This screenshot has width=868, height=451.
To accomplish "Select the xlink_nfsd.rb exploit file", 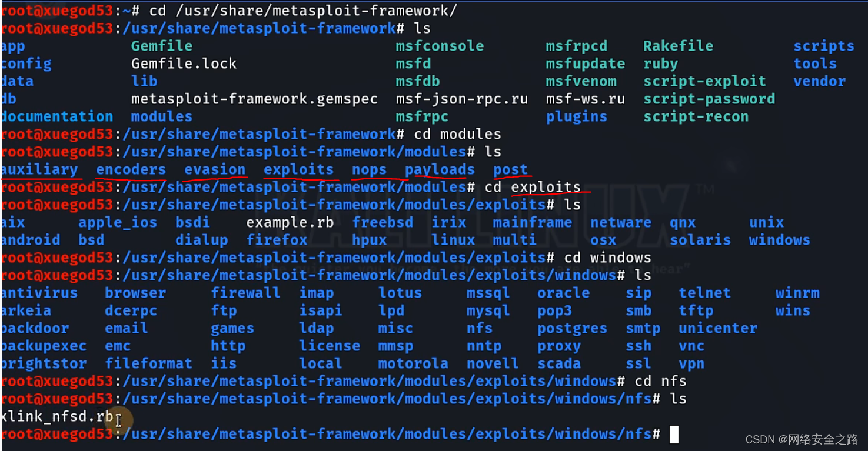I will pos(56,416).
